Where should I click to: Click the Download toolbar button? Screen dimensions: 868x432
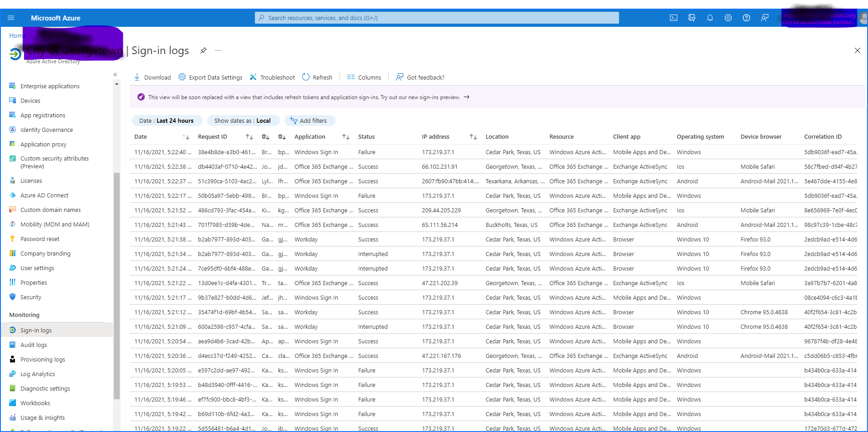152,77
